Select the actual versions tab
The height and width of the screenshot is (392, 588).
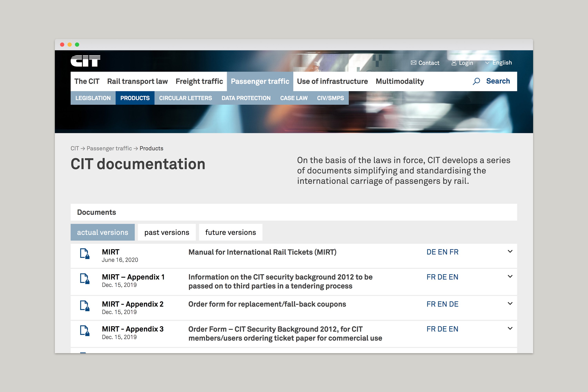(x=103, y=232)
